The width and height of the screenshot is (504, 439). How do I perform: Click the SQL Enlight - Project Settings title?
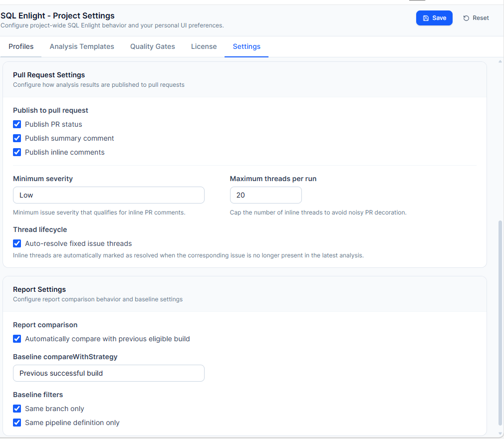[57, 16]
